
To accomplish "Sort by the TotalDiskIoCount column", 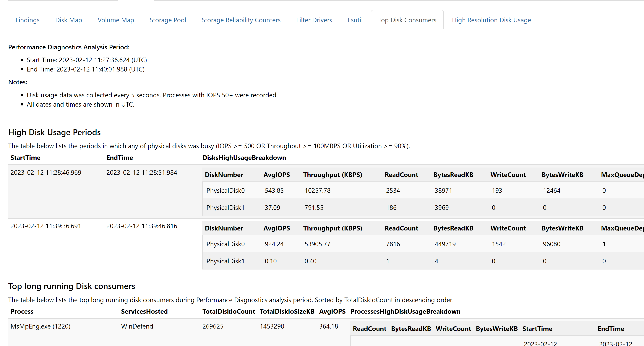I will [x=228, y=311].
